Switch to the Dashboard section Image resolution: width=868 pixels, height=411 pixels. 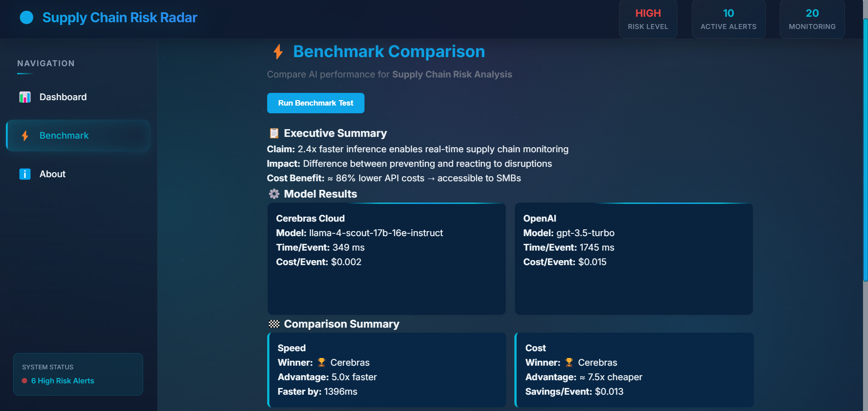coord(63,97)
